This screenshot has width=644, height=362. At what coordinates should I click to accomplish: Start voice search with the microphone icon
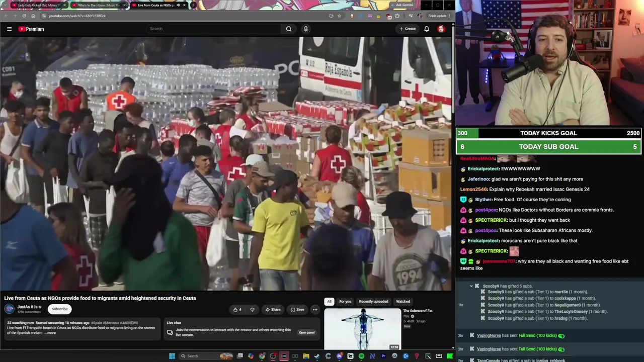(x=305, y=29)
